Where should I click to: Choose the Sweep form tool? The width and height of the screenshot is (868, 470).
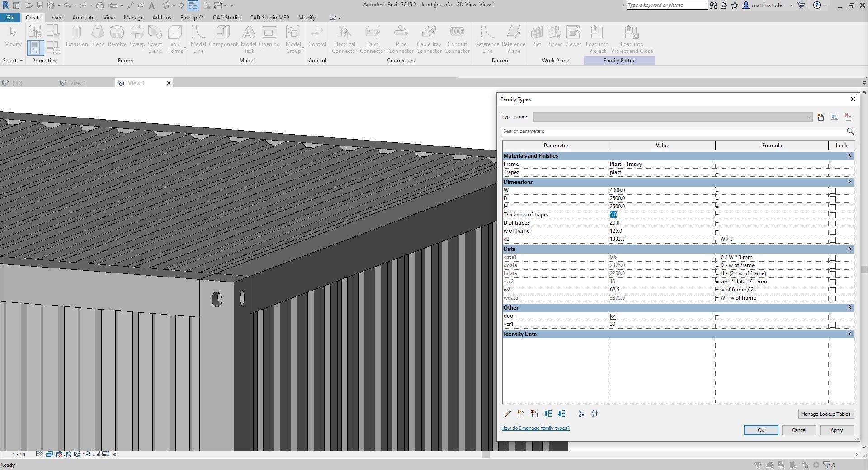click(137, 36)
